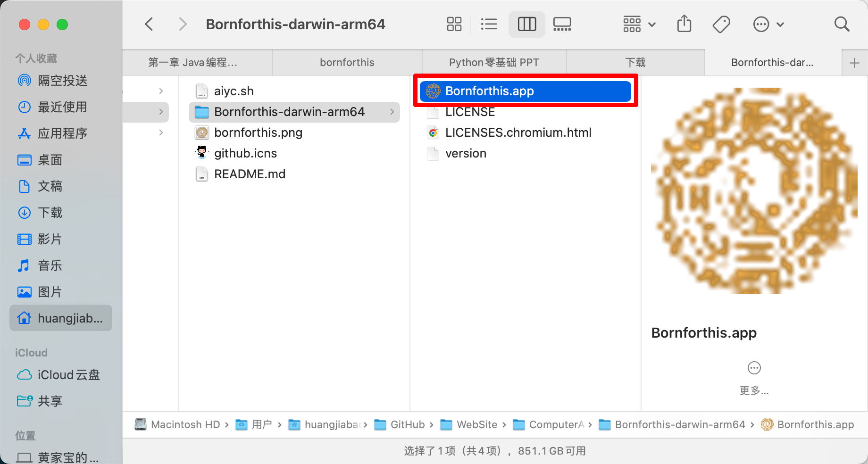Select the huangjiab... home folder in sidebar
Viewport: 868px width, 464px height.
(x=61, y=318)
